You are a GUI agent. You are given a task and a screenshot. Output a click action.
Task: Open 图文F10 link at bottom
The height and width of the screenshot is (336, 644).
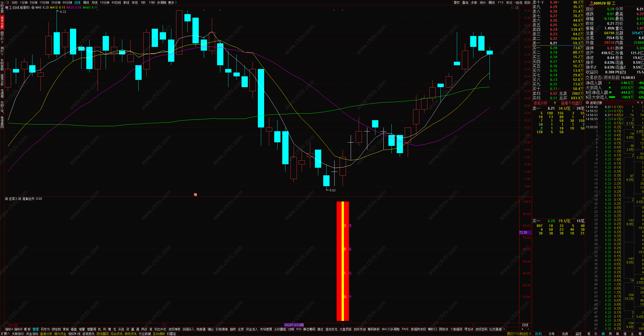coord(513,334)
